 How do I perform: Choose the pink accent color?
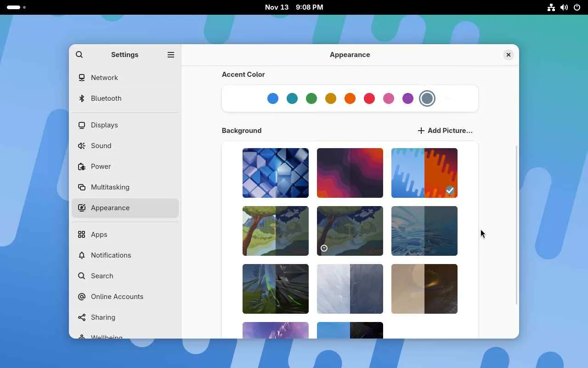tap(389, 98)
